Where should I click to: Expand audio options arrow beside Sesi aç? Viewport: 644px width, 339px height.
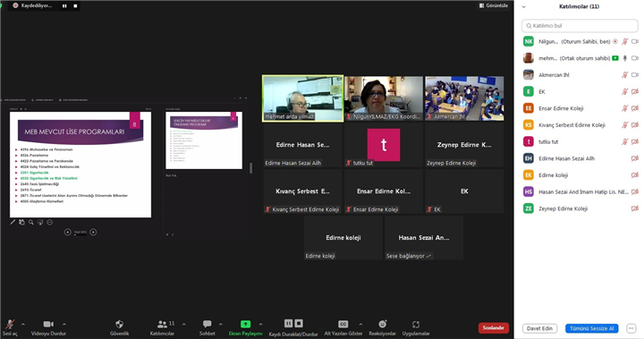coord(23,324)
